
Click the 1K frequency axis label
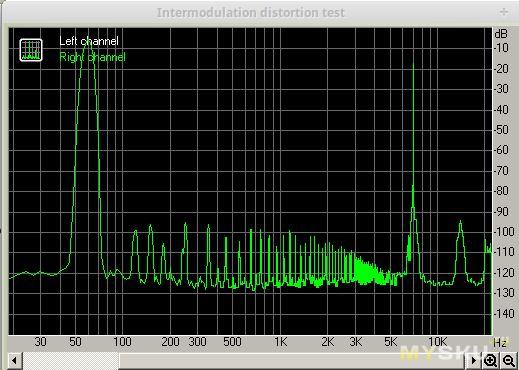coord(281,342)
